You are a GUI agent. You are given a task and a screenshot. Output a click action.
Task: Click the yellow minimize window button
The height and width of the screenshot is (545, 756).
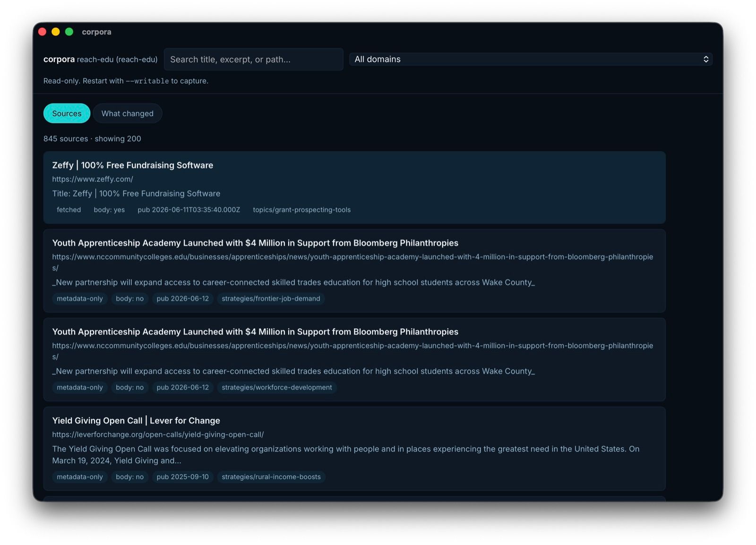click(x=56, y=32)
